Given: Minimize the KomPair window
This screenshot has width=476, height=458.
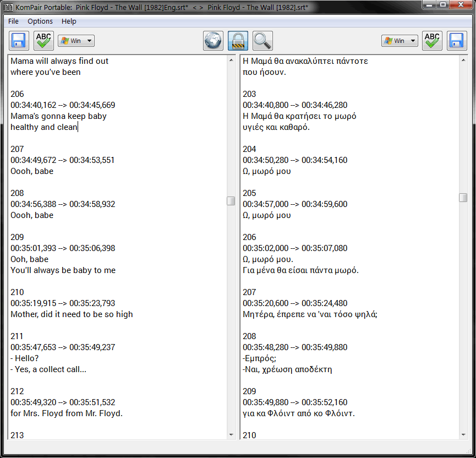Looking at the screenshot, I should coord(429,4).
